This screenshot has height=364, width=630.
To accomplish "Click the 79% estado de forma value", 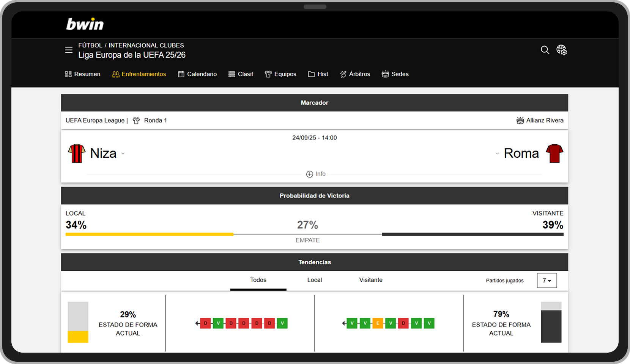I will (x=501, y=314).
